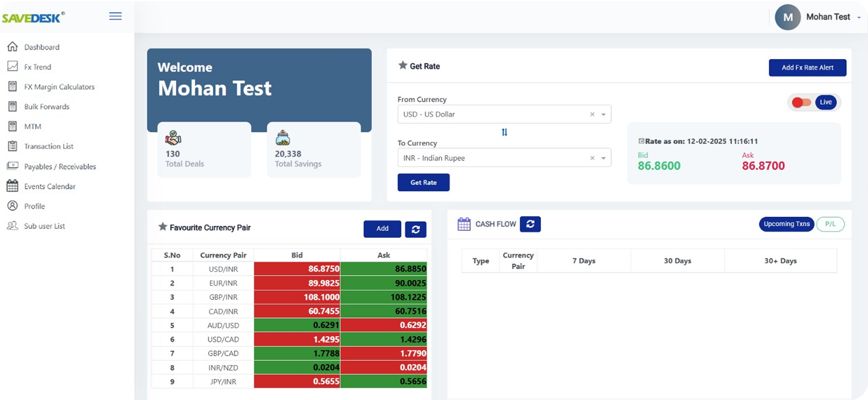Select the Upcoming Txns view

pos(786,224)
